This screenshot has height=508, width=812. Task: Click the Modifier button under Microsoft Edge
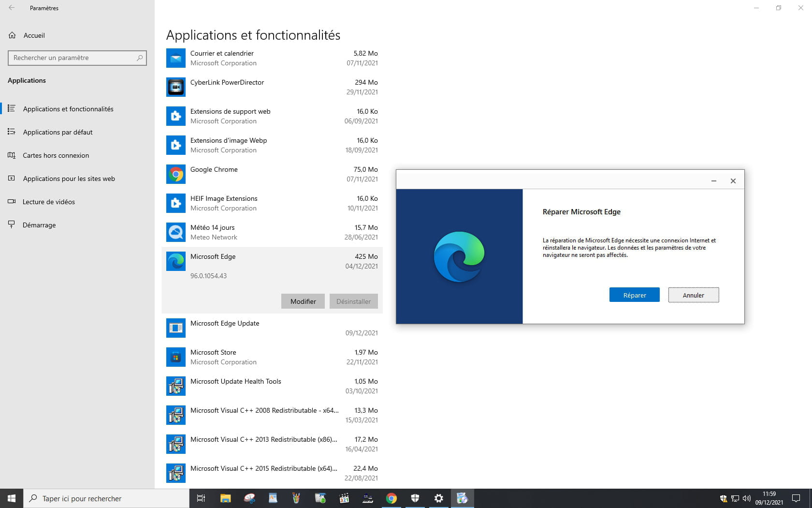pyautogui.click(x=303, y=301)
